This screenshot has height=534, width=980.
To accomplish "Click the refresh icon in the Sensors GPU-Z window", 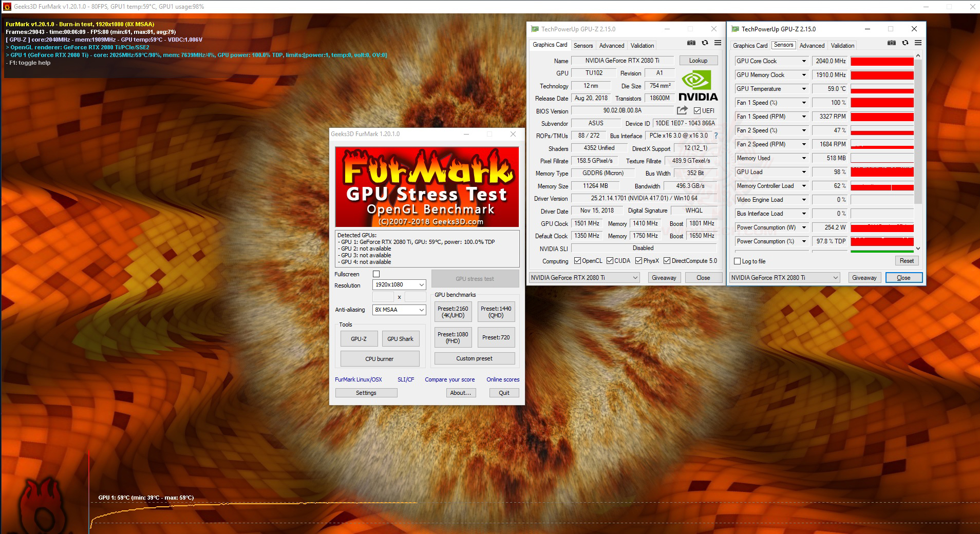I will [905, 43].
